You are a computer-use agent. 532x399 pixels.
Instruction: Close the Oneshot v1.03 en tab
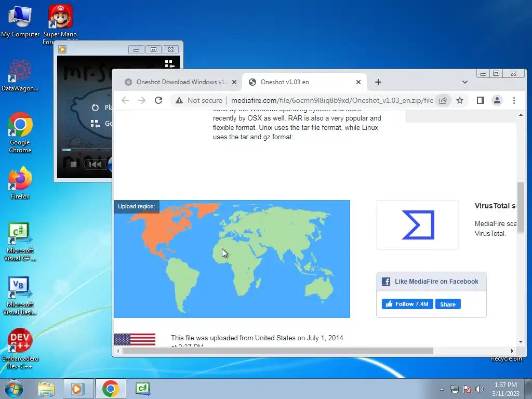point(358,82)
